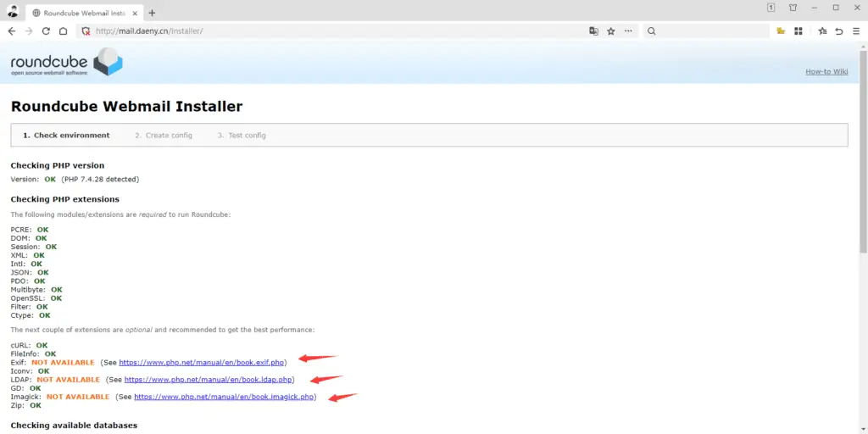Image resolution: width=868 pixels, height=434 pixels.
Task: Open the page translate icon
Action: 594,31
